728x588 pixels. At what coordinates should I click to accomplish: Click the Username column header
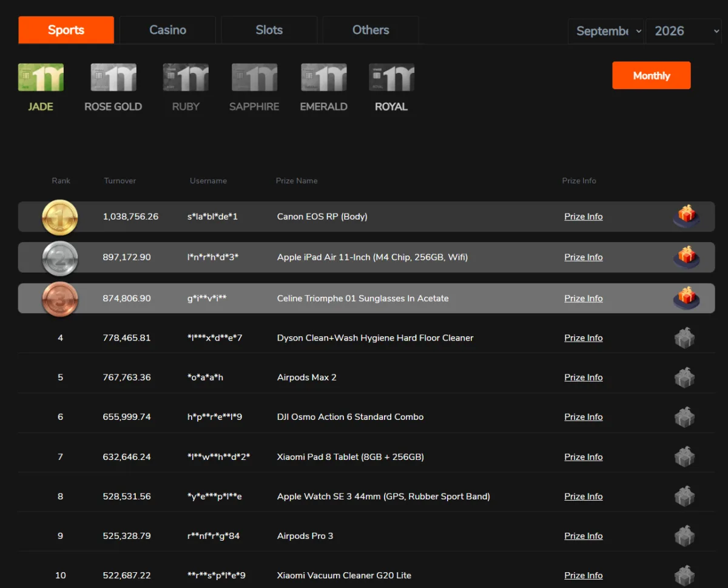pos(208,181)
